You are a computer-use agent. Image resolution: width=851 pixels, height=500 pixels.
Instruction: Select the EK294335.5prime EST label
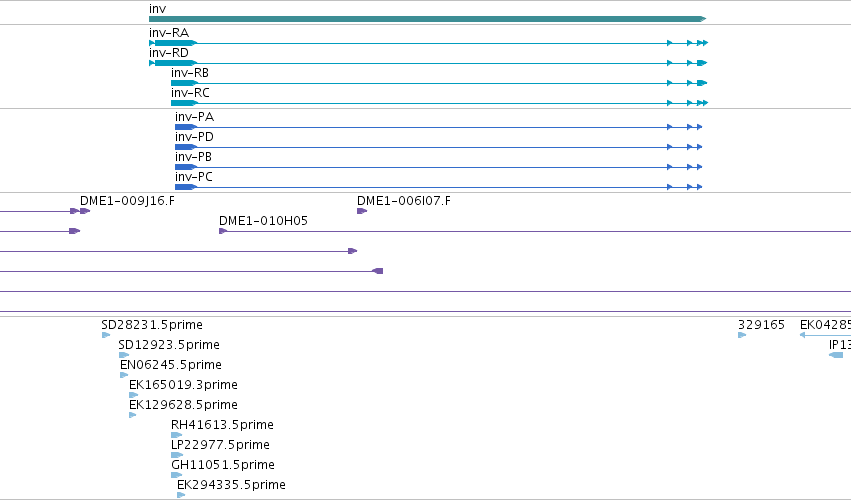pyautogui.click(x=232, y=485)
